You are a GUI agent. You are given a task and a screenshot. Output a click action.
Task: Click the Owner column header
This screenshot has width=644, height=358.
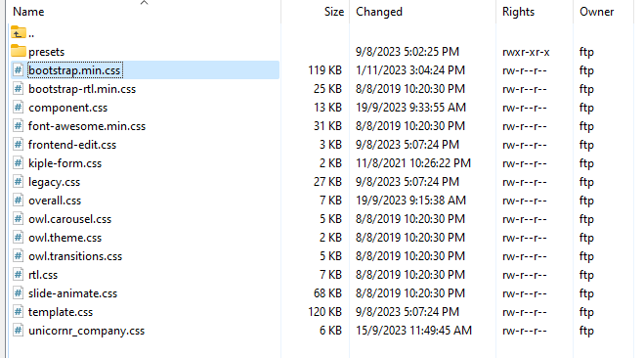tap(596, 12)
